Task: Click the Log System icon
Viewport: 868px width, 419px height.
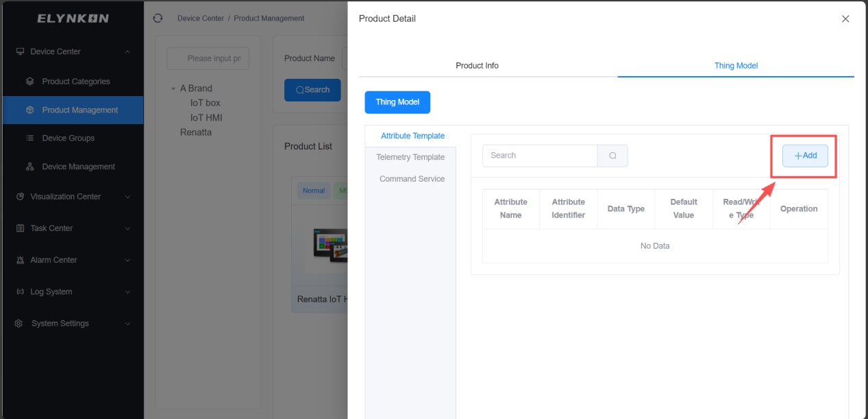Action: [x=20, y=291]
